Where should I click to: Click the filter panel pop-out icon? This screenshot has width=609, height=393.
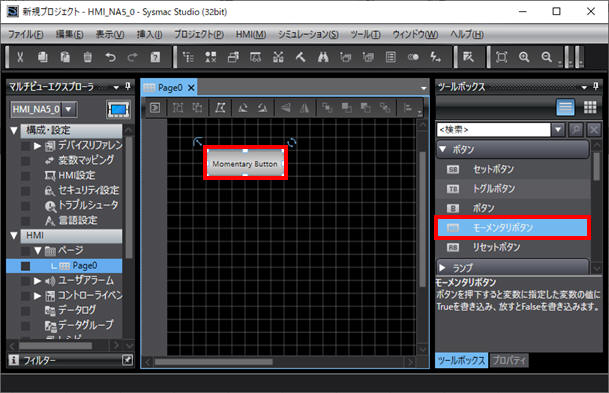point(127,360)
